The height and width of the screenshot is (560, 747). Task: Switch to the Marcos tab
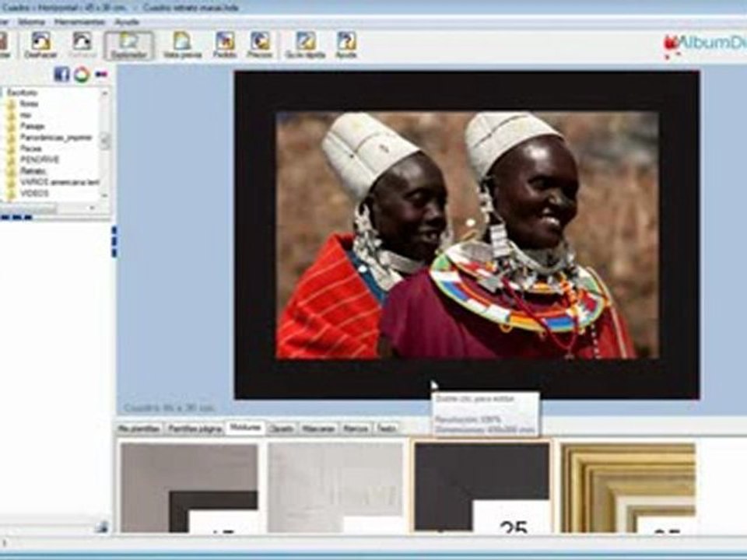point(356,429)
